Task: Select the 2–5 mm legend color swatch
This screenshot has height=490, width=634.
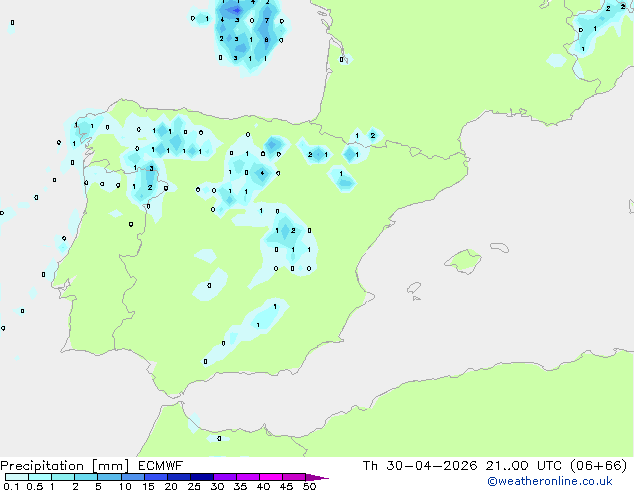Action: pos(86,477)
